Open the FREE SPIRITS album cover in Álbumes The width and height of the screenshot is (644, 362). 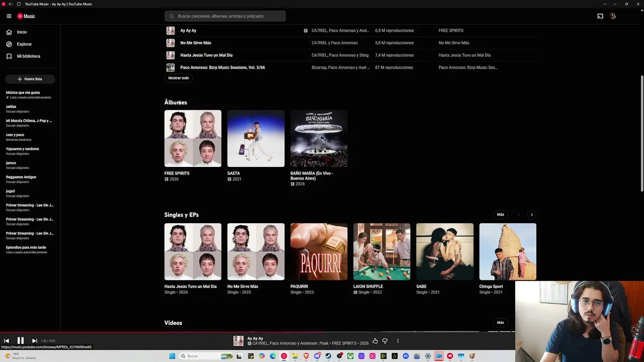(x=193, y=138)
